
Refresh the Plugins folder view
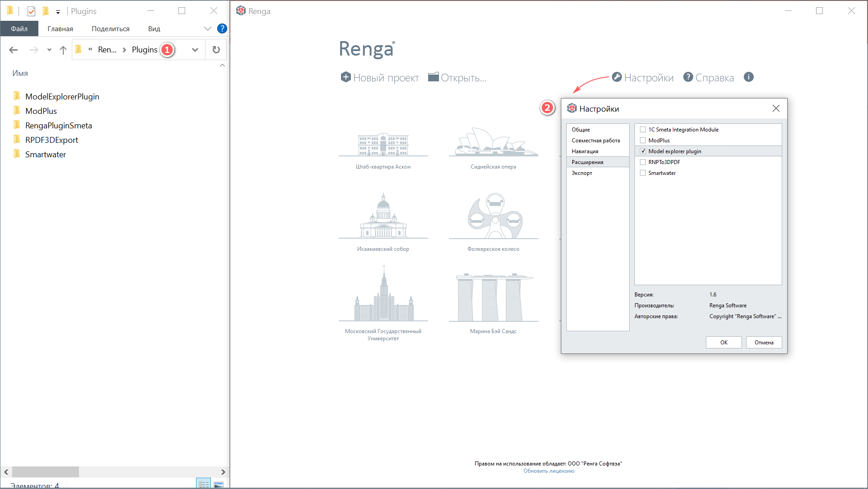point(216,50)
